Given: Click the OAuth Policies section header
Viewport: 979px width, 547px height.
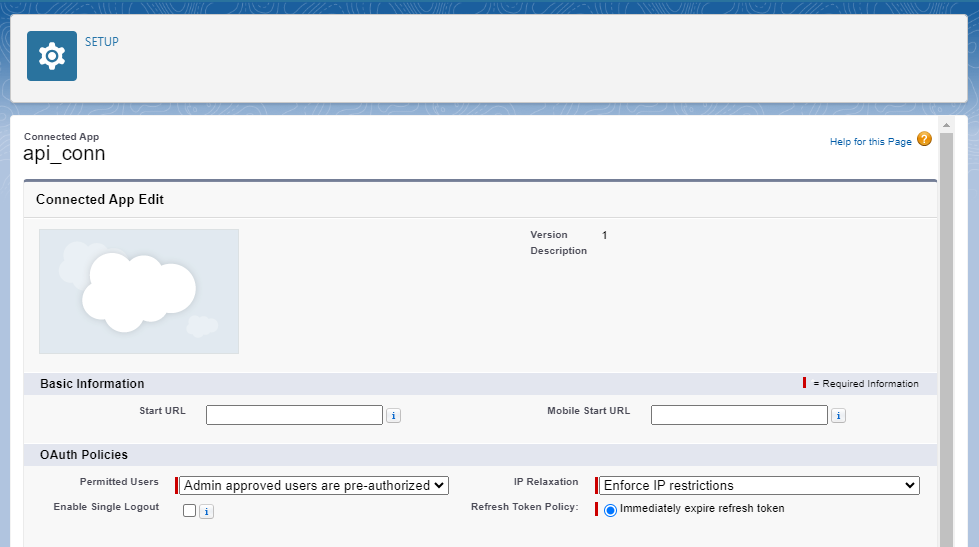Looking at the screenshot, I should 84,455.
